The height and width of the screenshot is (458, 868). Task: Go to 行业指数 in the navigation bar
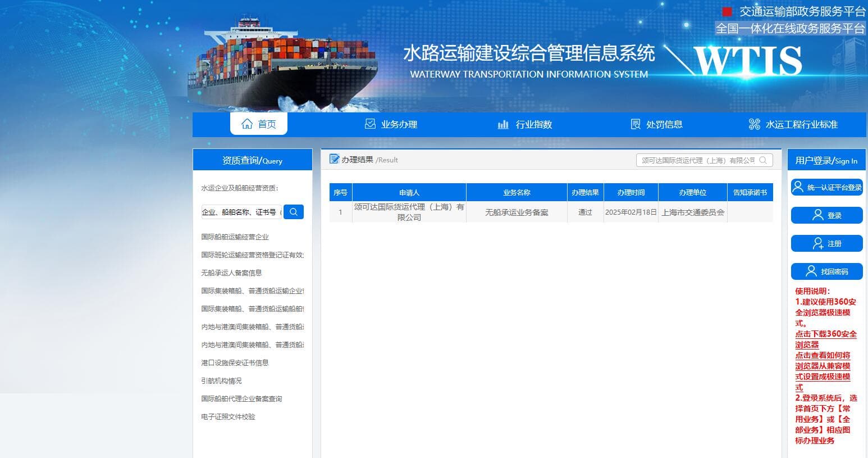tap(525, 124)
